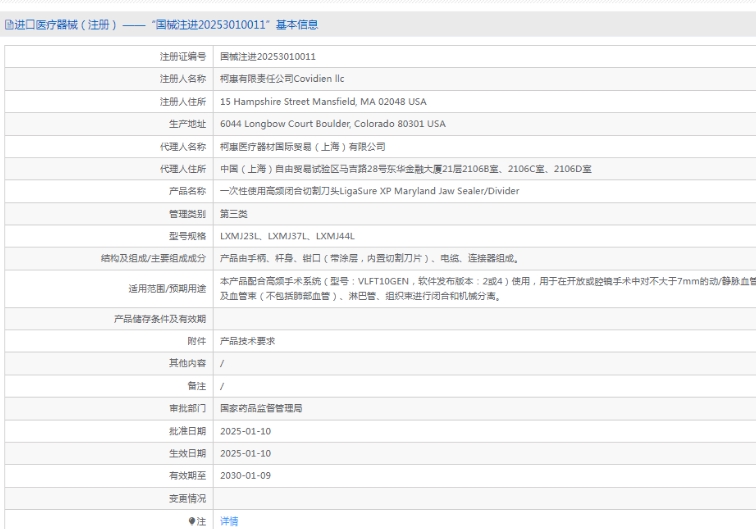This screenshot has height=529, width=756.
Task: Click product name LigaSure XP Maryland Jaw Sealer/Divider
Action: pos(369,191)
